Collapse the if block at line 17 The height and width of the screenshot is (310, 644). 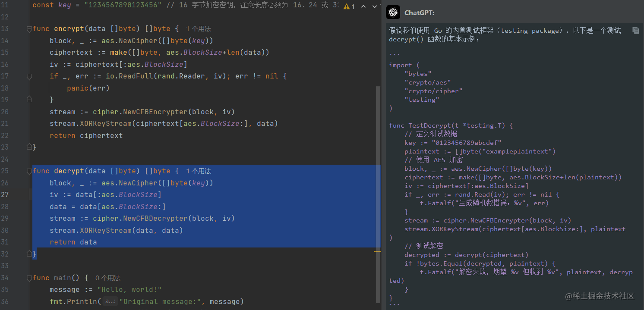[x=29, y=76]
